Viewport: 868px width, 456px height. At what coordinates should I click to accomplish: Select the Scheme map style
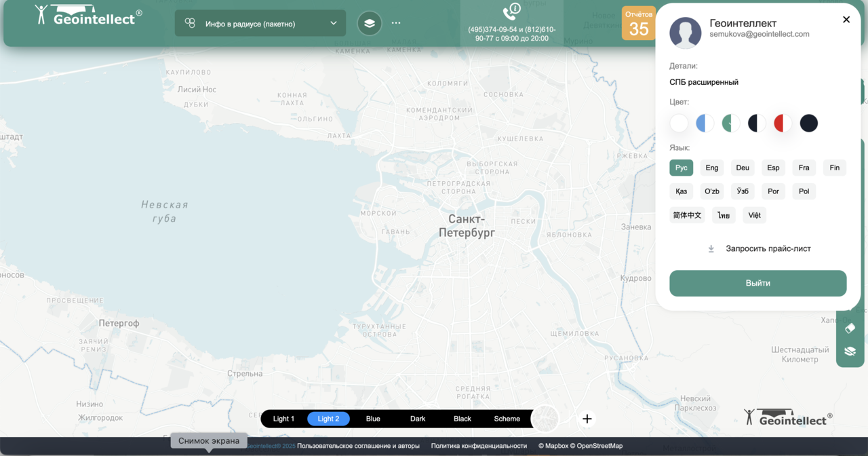point(507,419)
